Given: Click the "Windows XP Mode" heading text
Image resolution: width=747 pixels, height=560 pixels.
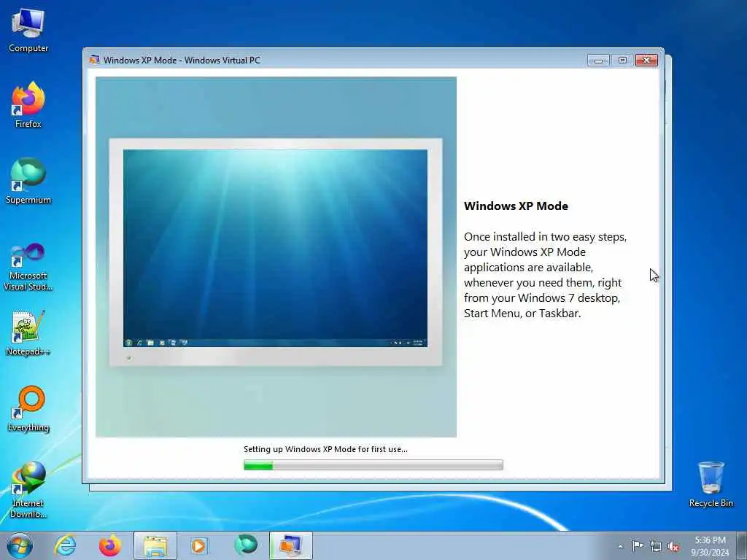Looking at the screenshot, I should pos(516,206).
